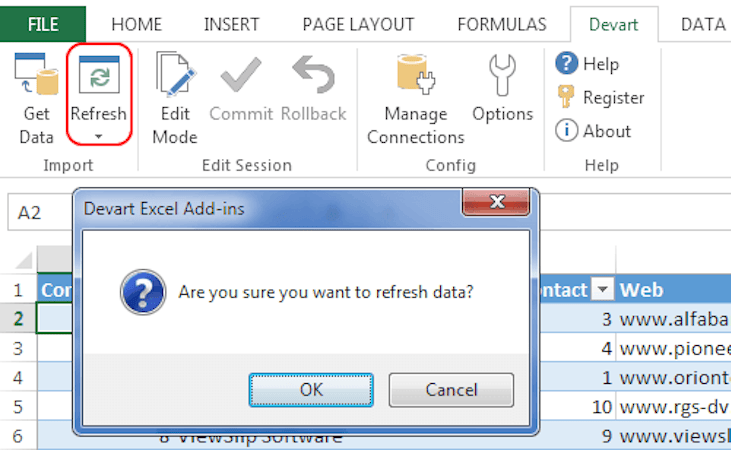Close the Devart Excel Add-ins dialog
Screen dimensions: 731x450
coord(494,203)
